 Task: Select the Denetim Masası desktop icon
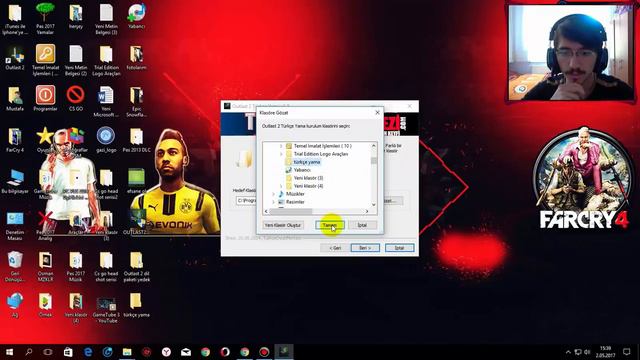[x=15, y=225]
